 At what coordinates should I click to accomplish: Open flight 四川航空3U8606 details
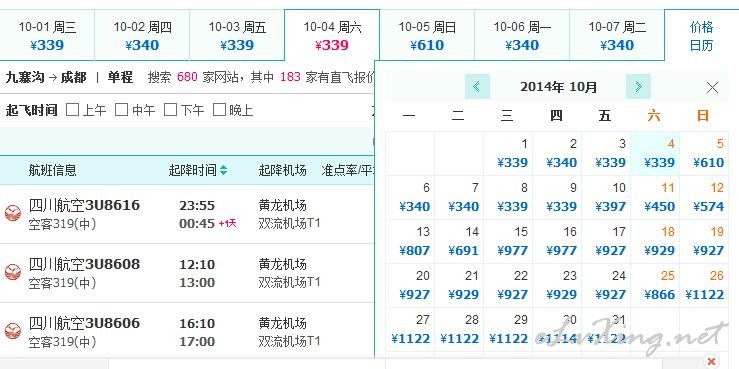pos(84,323)
